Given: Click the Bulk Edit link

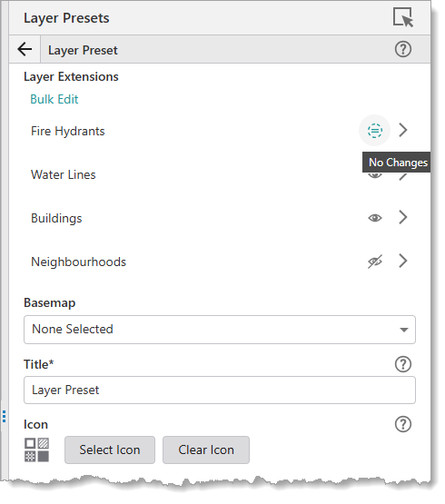Looking at the screenshot, I should (x=54, y=99).
